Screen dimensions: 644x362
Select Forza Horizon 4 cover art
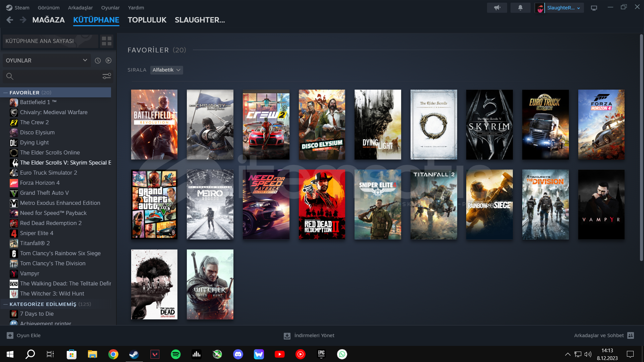pyautogui.click(x=601, y=125)
